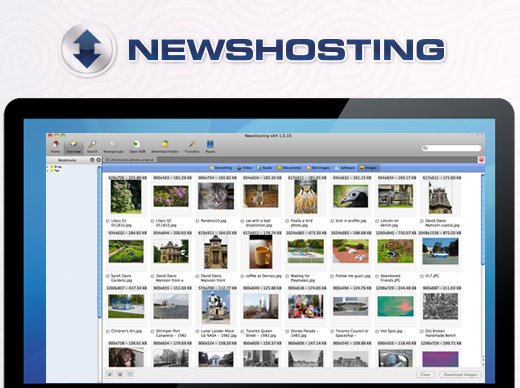Check the Lilacs 02 image checkbox
Image resolution: width=520 pixels, height=388 pixels.
pyautogui.click(x=153, y=221)
